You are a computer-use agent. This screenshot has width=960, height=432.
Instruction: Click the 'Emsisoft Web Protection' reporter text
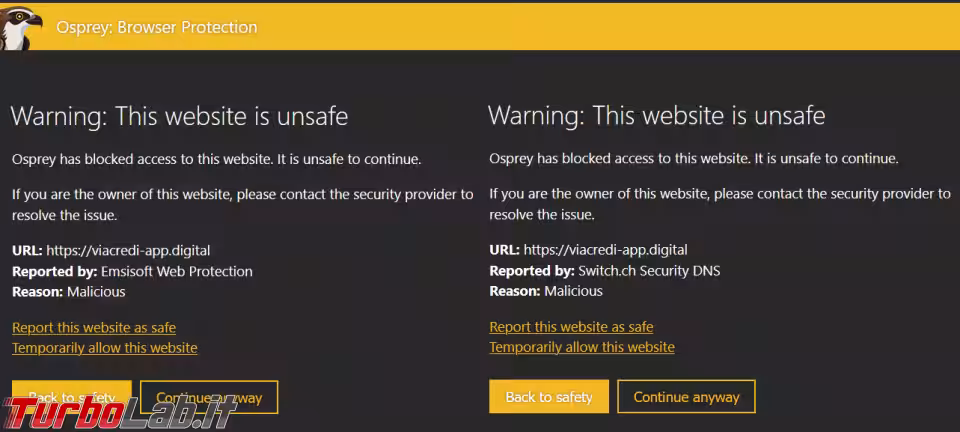(x=176, y=271)
